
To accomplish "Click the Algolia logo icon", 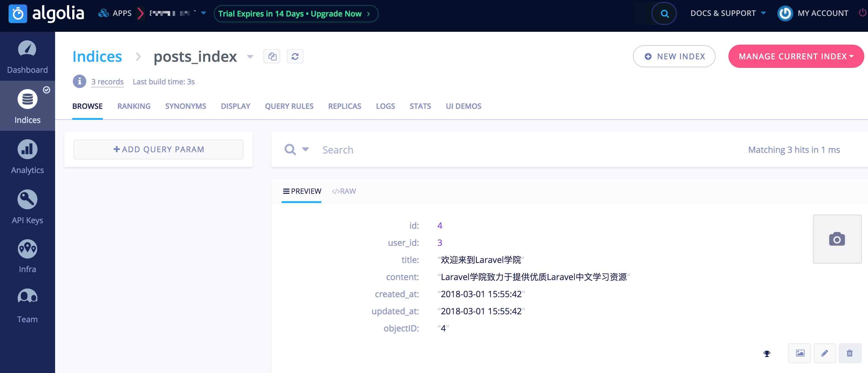I will (17, 14).
